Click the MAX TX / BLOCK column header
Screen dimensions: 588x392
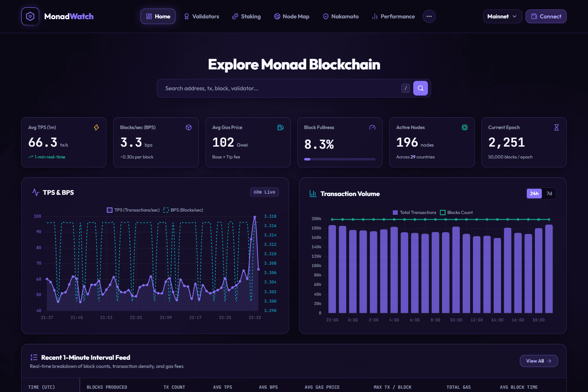tap(392, 387)
